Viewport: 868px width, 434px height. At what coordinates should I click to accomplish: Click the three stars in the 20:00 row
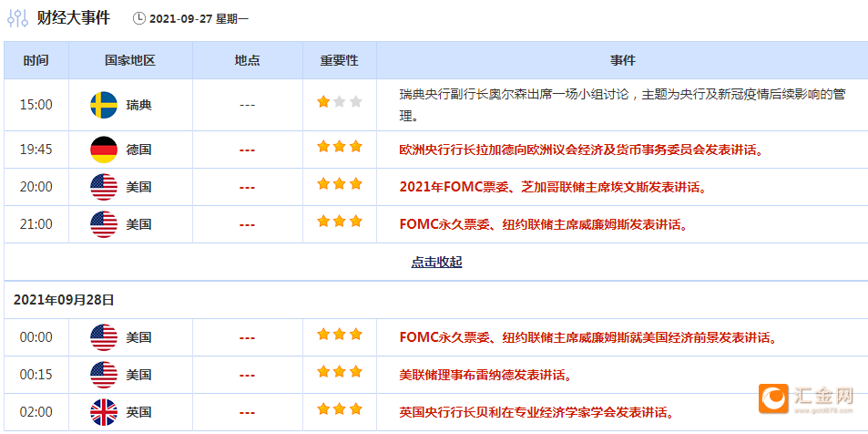(340, 184)
